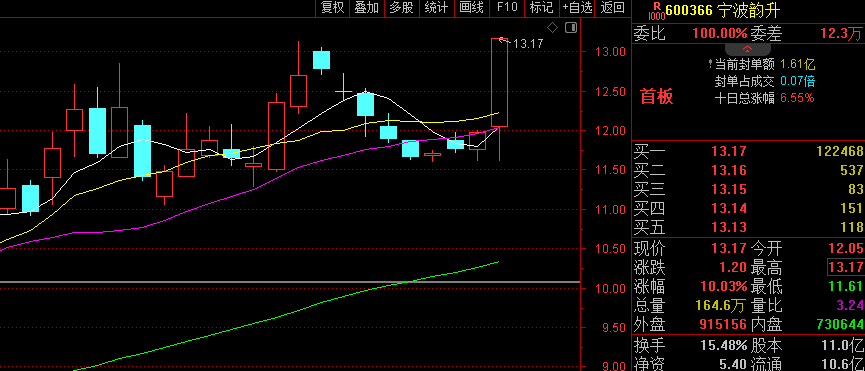The image size is (865, 371).
Task: Click the 换手 value 15.48%
Action: (x=724, y=346)
